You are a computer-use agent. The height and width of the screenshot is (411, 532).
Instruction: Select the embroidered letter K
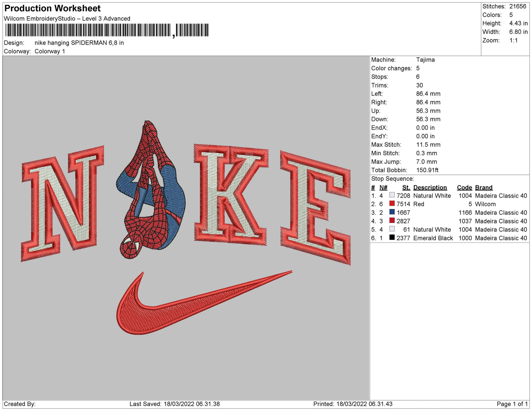click(231, 194)
